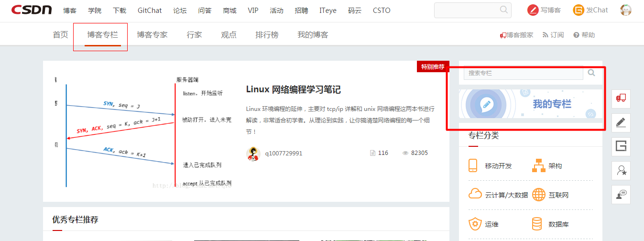The image size is (644, 241).
Task: Click the 互联网 category label
Action: (x=558, y=195)
